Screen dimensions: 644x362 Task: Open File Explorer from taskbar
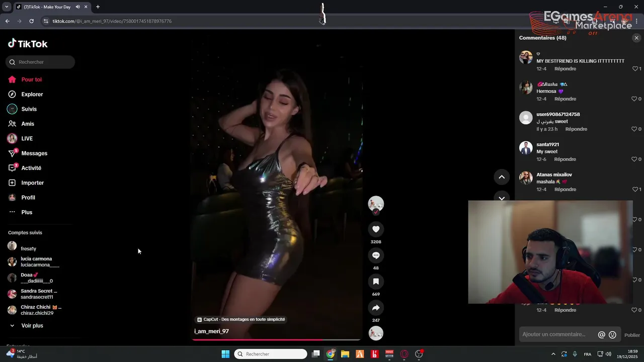coord(345,354)
